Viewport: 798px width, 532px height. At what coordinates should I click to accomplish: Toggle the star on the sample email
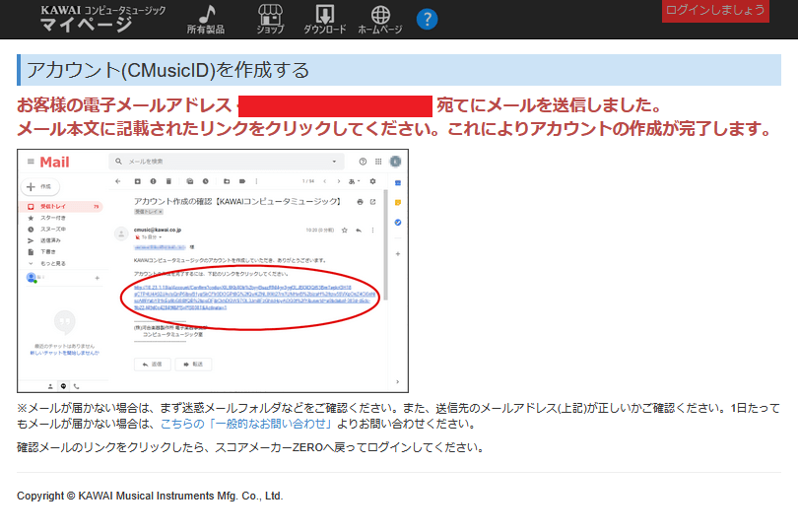(x=344, y=230)
